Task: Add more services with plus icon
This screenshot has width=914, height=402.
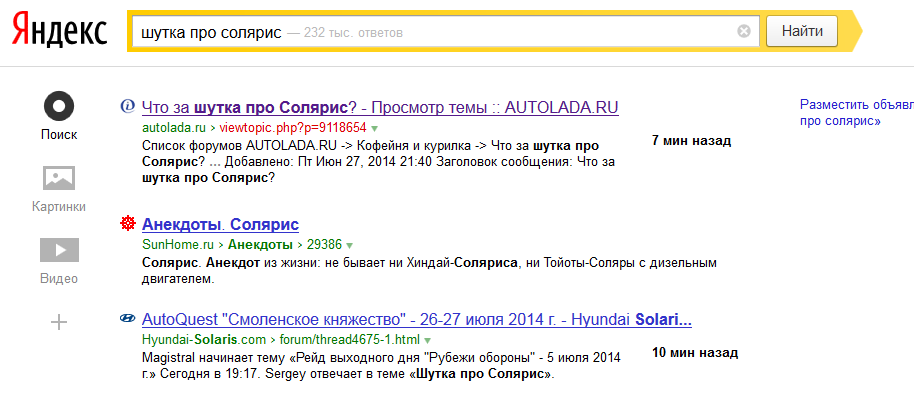Action: pos(59,322)
